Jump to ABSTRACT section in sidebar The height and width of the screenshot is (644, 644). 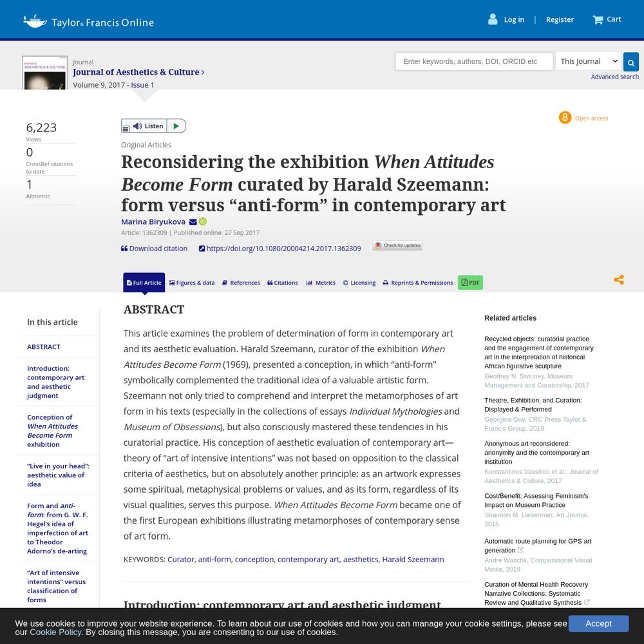click(x=44, y=346)
